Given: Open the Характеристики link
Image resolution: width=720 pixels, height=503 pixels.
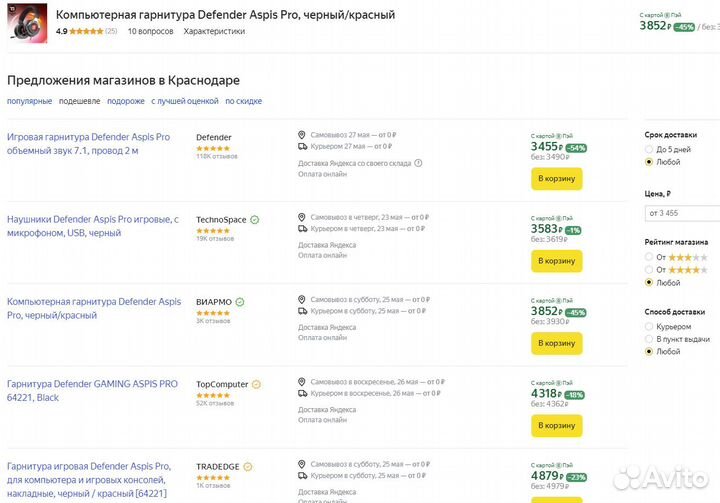Looking at the screenshot, I should pyautogui.click(x=214, y=31).
